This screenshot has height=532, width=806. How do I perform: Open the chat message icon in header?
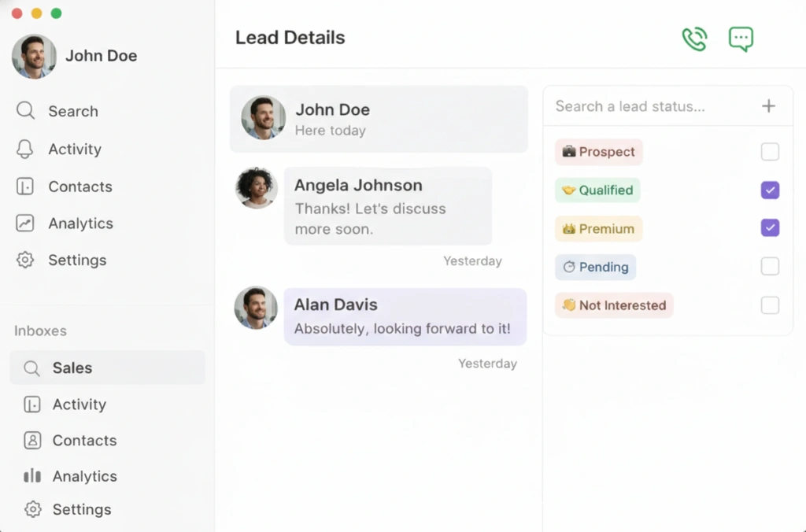741,39
